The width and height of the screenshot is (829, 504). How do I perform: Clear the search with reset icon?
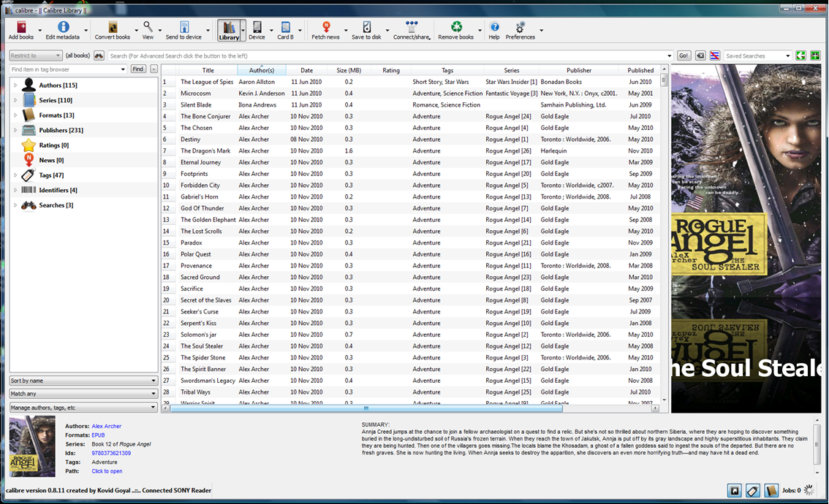[x=700, y=56]
